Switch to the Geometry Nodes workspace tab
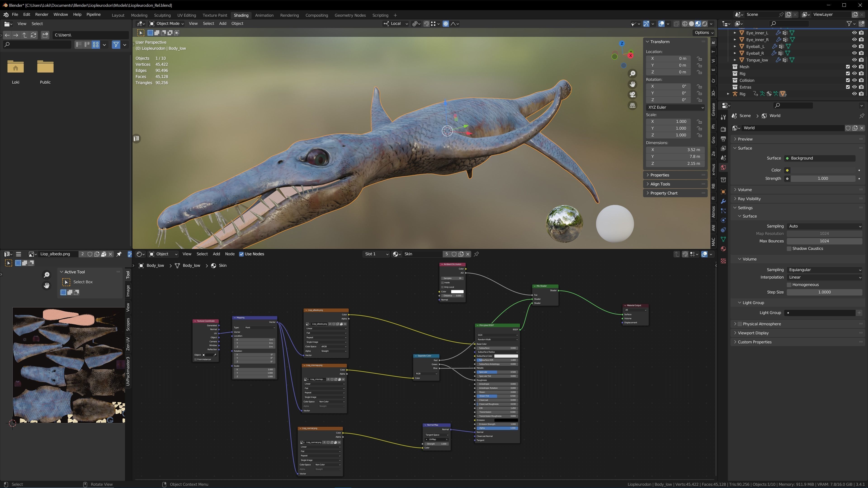868x488 pixels. coord(350,15)
